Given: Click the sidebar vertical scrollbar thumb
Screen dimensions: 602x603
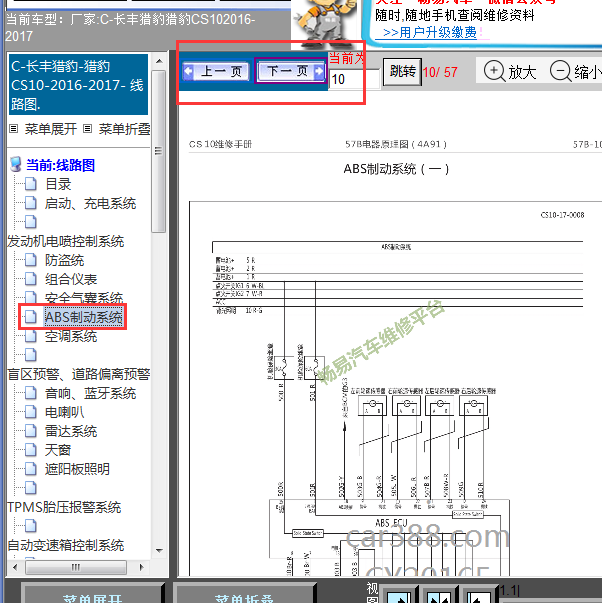Looking at the screenshot, I should (158, 151).
